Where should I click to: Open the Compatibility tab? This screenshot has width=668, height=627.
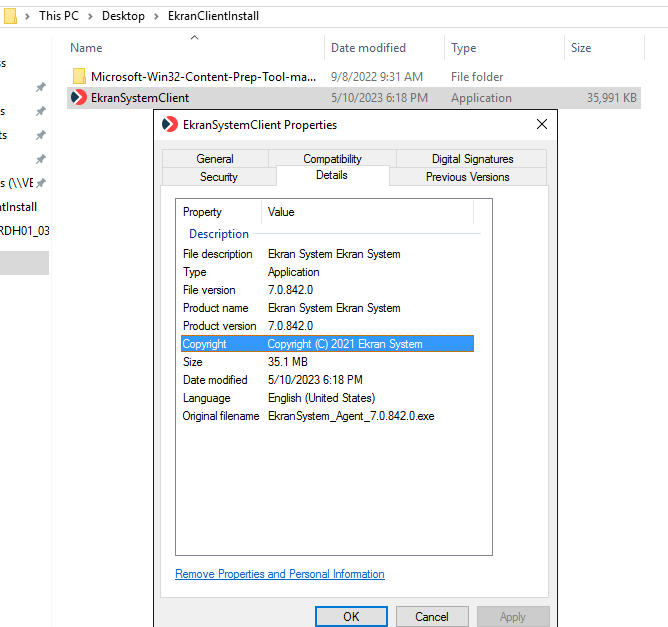click(332, 159)
